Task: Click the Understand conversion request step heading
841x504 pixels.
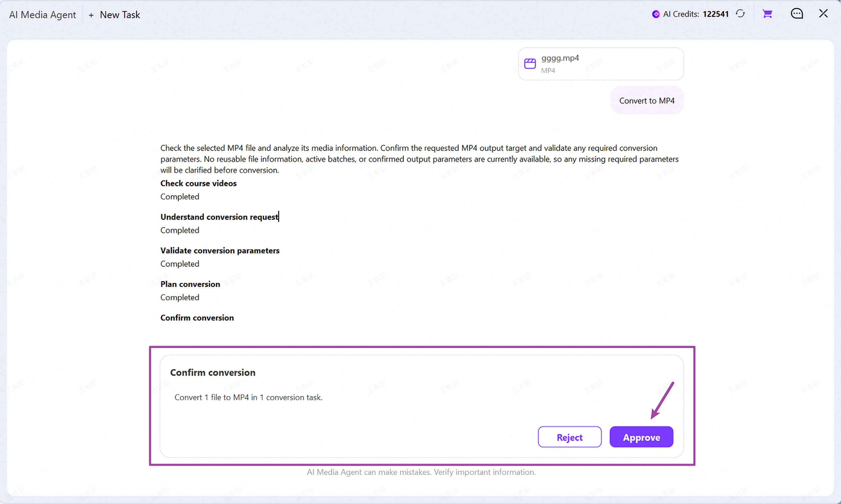Action: 219,217
